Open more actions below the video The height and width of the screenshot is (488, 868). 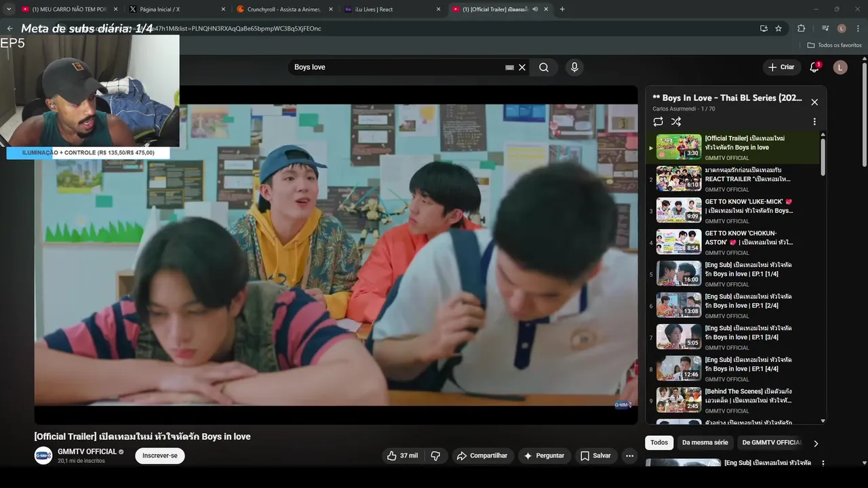629,455
